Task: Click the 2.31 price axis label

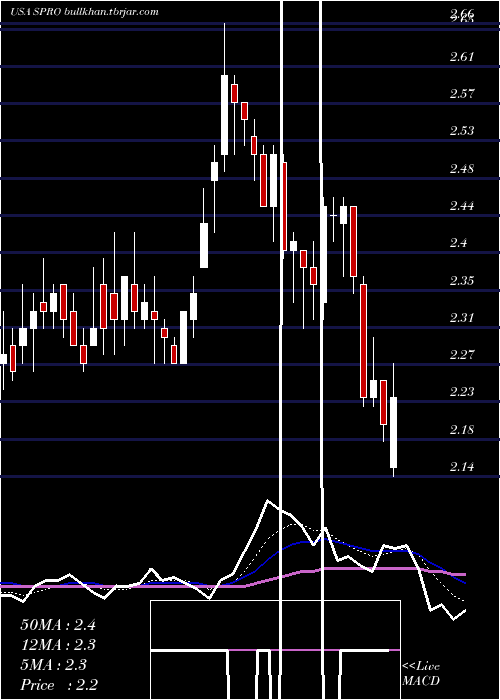Action: click(x=462, y=318)
